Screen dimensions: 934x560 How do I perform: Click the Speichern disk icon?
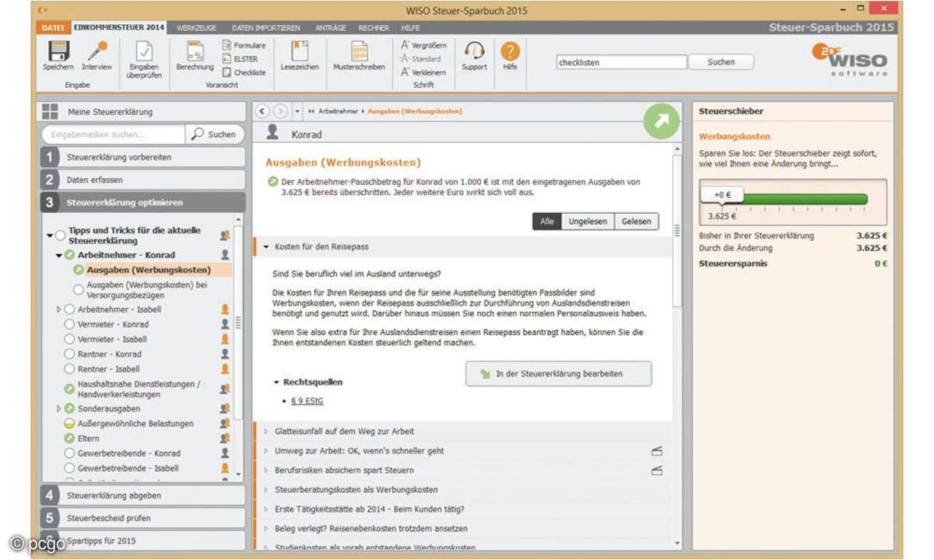pos(58,52)
